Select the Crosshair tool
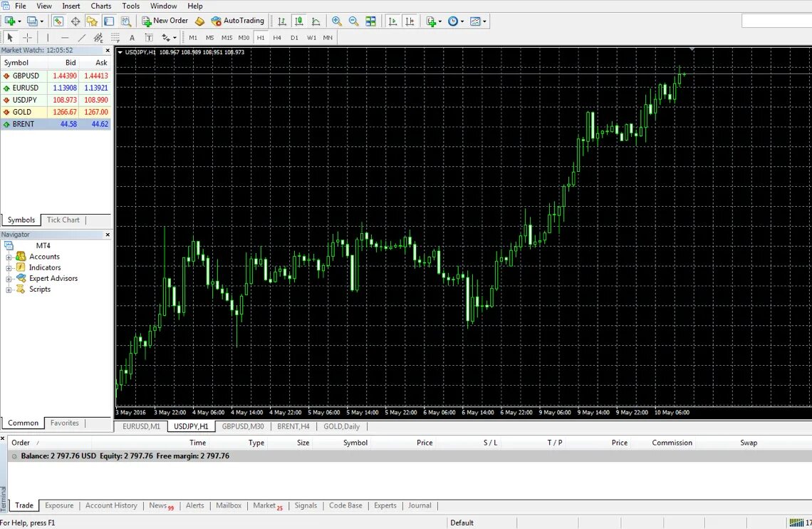 [x=27, y=37]
